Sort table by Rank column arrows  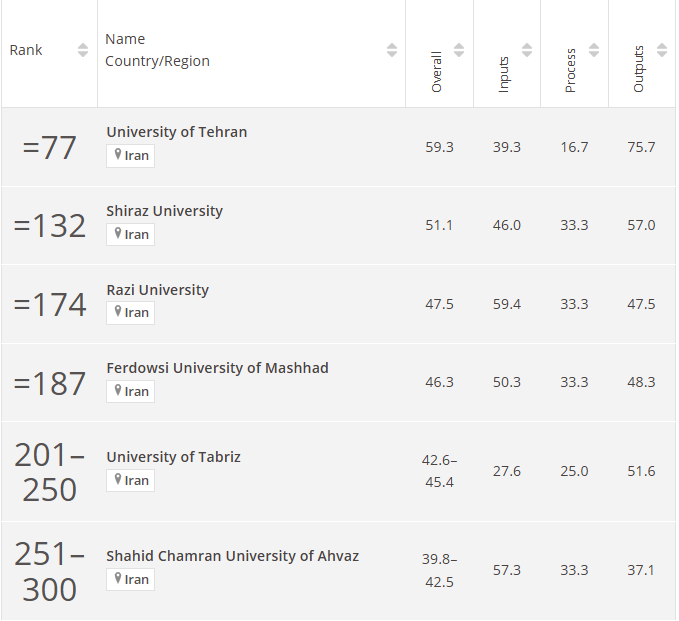click(83, 50)
